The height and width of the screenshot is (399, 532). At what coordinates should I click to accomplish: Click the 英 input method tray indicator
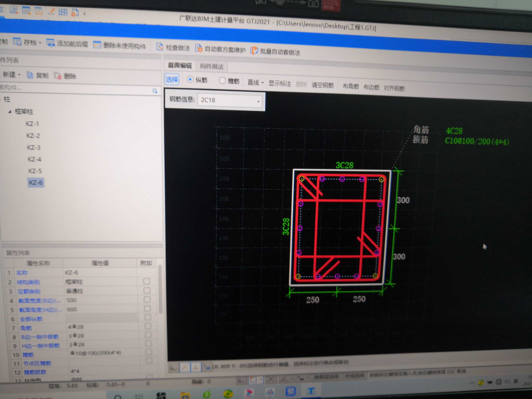pyautogui.click(x=515, y=381)
